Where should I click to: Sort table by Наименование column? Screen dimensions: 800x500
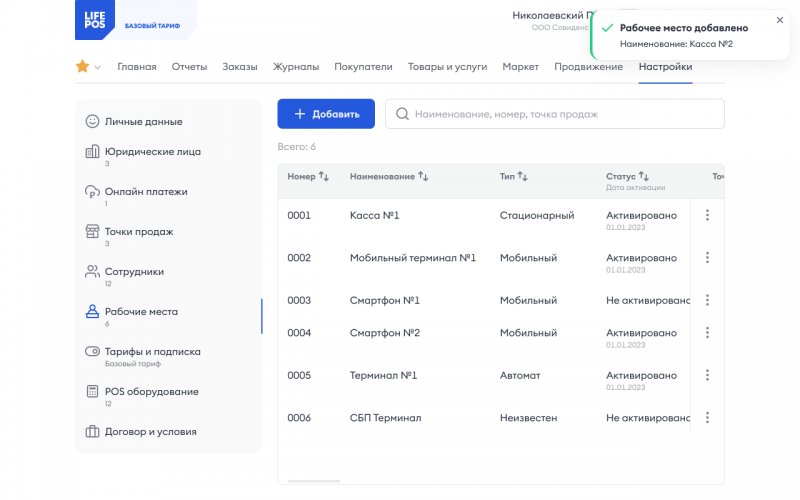click(423, 177)
